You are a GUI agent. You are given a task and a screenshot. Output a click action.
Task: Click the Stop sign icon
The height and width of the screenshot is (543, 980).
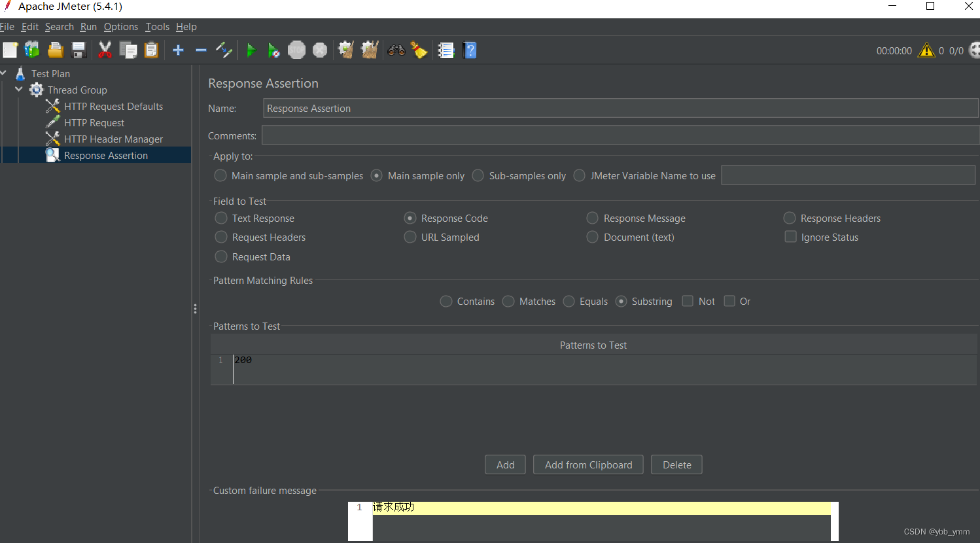[x=297, y=50]
